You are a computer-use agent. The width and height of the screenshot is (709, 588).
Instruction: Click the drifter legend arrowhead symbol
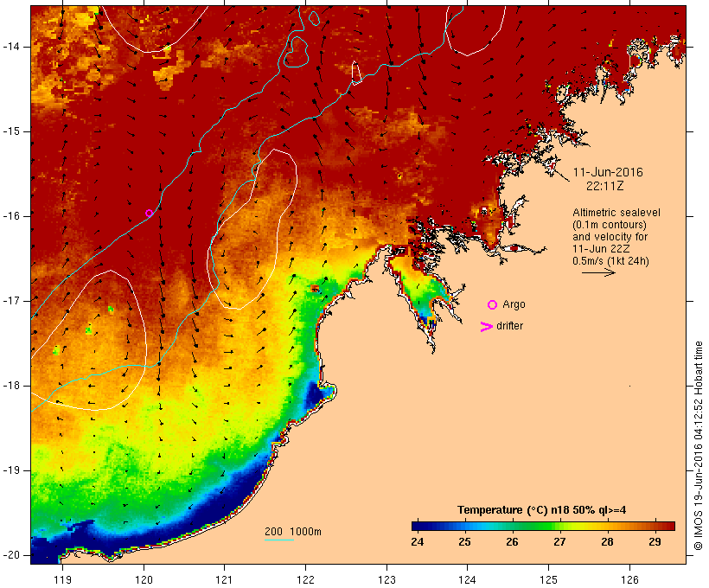[x=486, y=327]
